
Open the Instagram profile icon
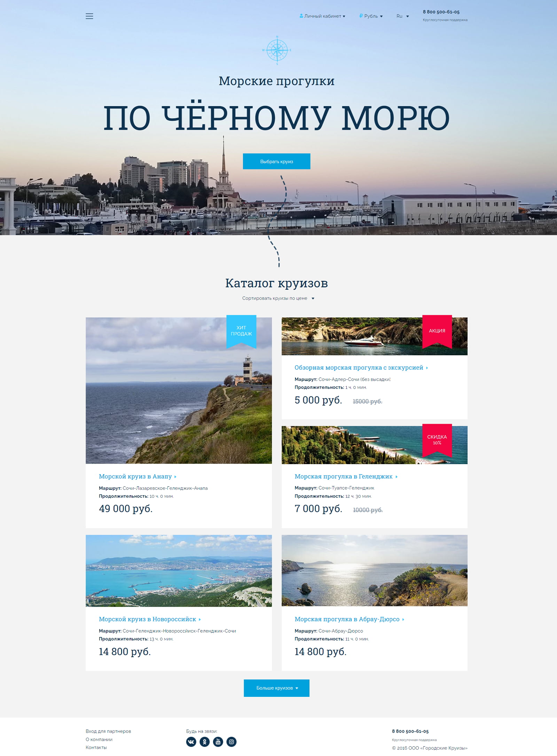click(x=232, y=742)
